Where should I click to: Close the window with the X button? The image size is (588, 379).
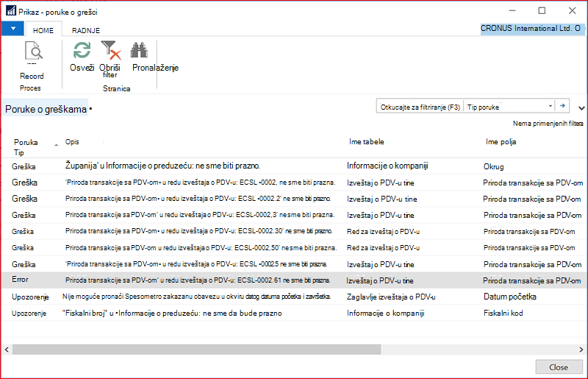click(x=573, y=10)
